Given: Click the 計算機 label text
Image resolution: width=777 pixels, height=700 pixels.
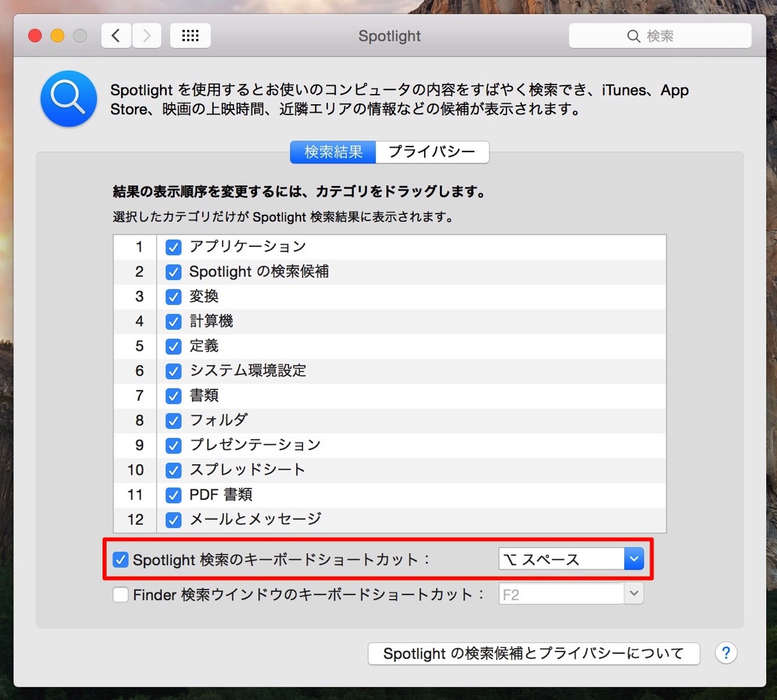Looking at the screenshot, I should 212,322.
